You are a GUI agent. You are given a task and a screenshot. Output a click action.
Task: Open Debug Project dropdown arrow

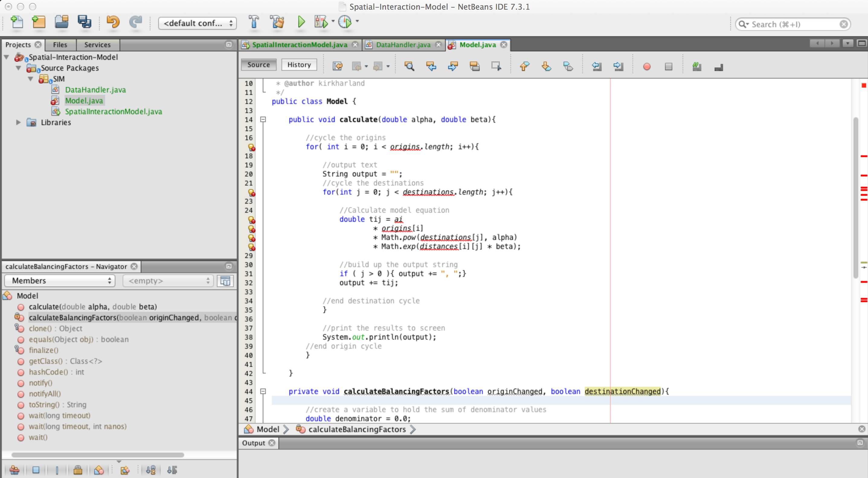(333, 21)
